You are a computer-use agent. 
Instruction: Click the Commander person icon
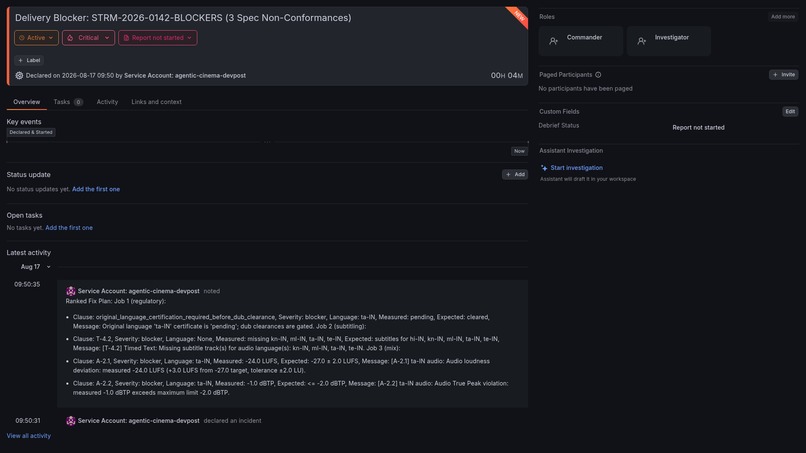[554, 41]
